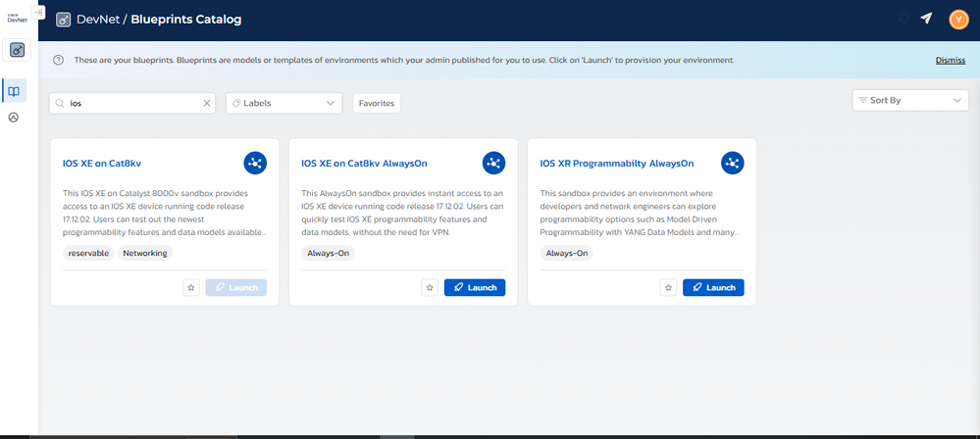Open the Labels dropdown
Screen dimensions: 980x439
284,103
